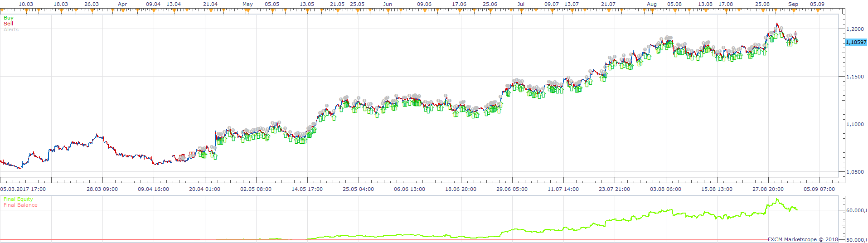Click the 10.03 date on top axis
The height and width of the screenshot is (243, 868).
click(26, 4)
